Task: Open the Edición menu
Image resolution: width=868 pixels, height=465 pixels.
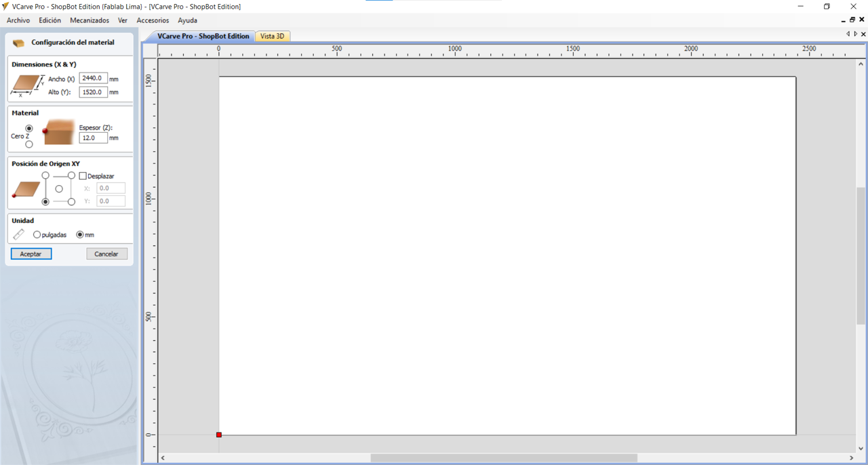Action: (50, 20)
